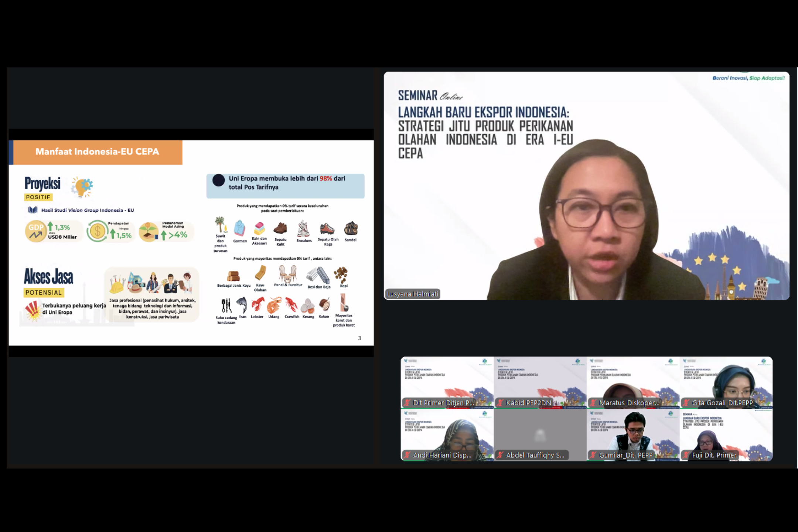The height and width of the screenshot is (532, 798).
Task: Select the Lusyana Halmiati name label
Action: tap(412, 294)
